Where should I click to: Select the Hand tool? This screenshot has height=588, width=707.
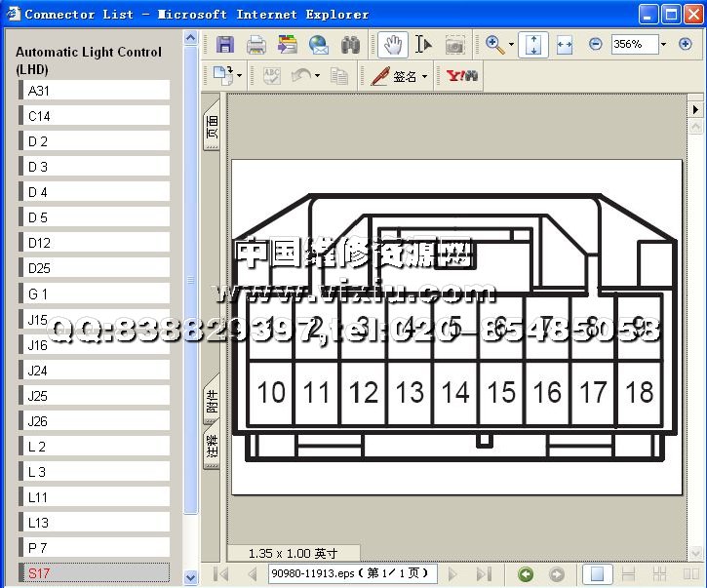coord(393,45)
